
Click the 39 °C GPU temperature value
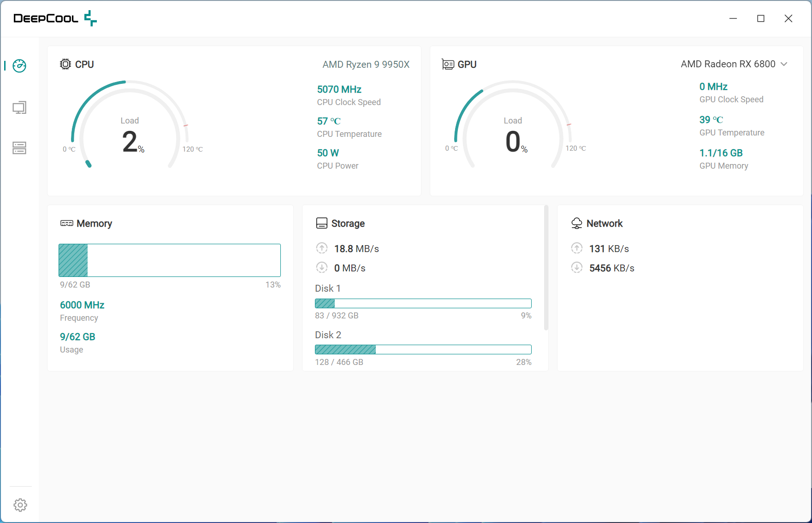coord(711,120)
